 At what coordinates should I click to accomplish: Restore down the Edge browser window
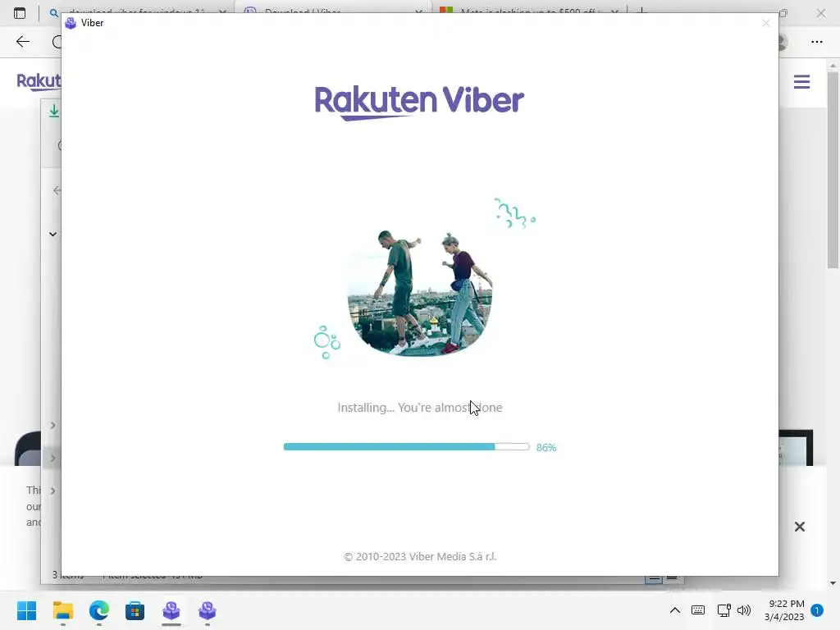(x=783, y=13)
